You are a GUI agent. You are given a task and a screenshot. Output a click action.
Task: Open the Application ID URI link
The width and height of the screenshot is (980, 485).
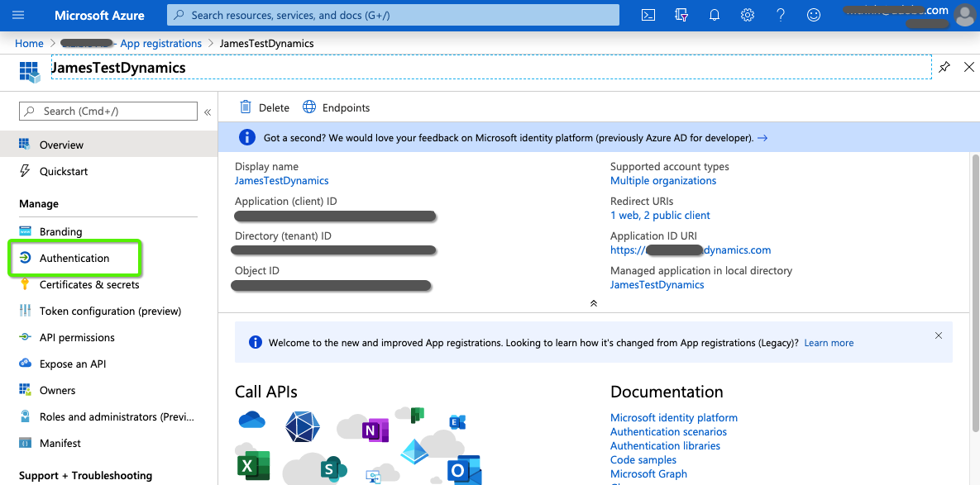click(x=691, y=250)
